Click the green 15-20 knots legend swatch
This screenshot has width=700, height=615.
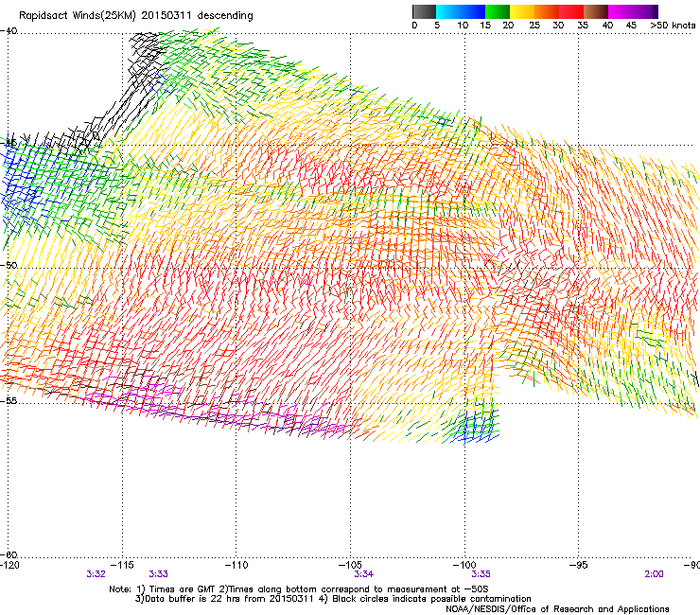(x=498, y=11)
